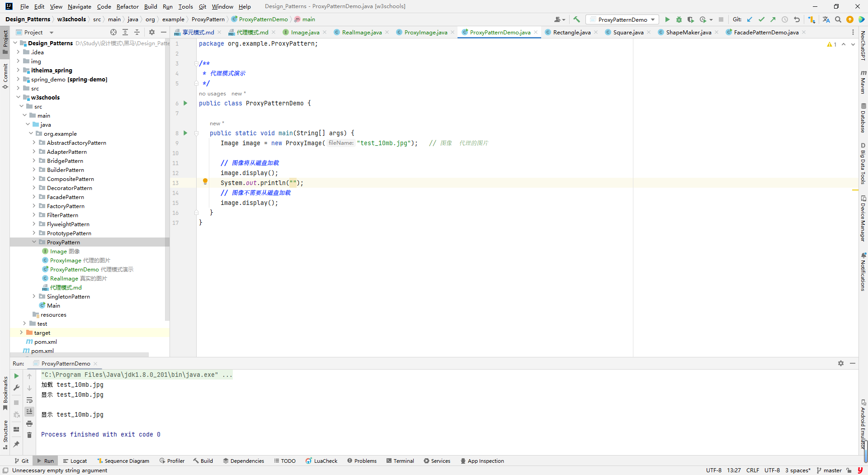Print the console output
This screenshot has height=475, width=868.
click(x=29, y=423)
